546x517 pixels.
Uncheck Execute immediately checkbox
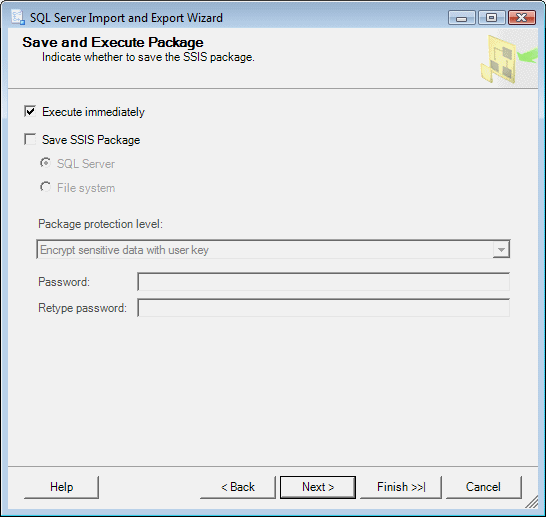(x=30, y=111)
